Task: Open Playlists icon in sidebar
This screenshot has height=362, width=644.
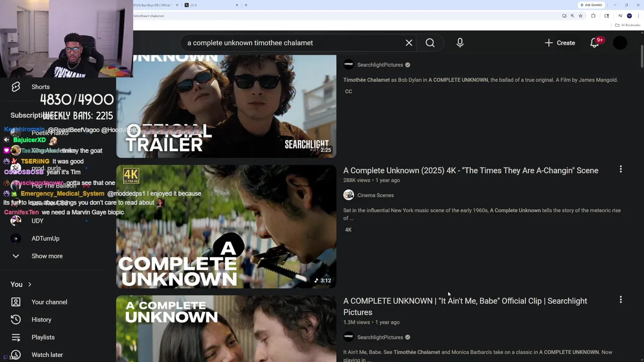Action: pos(16,337)
